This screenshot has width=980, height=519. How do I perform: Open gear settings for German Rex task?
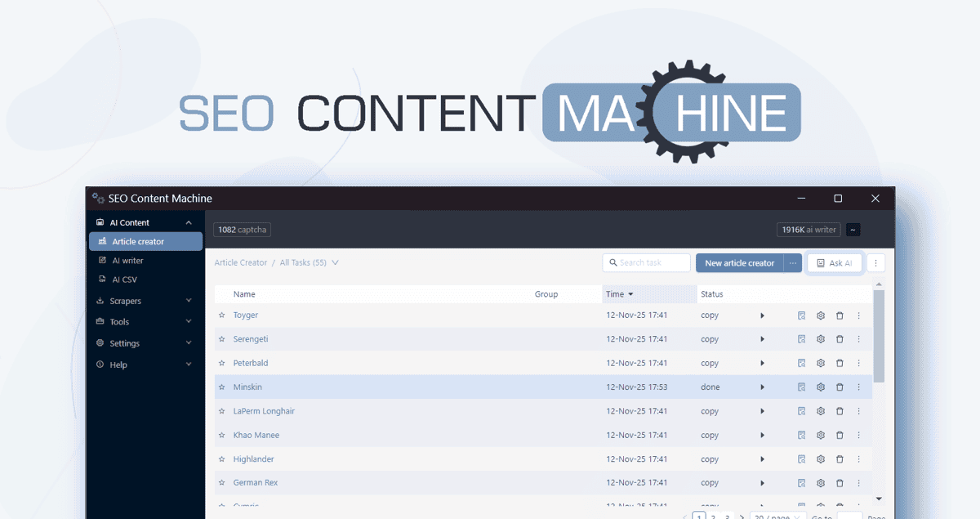pyautogui.click(x=821, y=483)
